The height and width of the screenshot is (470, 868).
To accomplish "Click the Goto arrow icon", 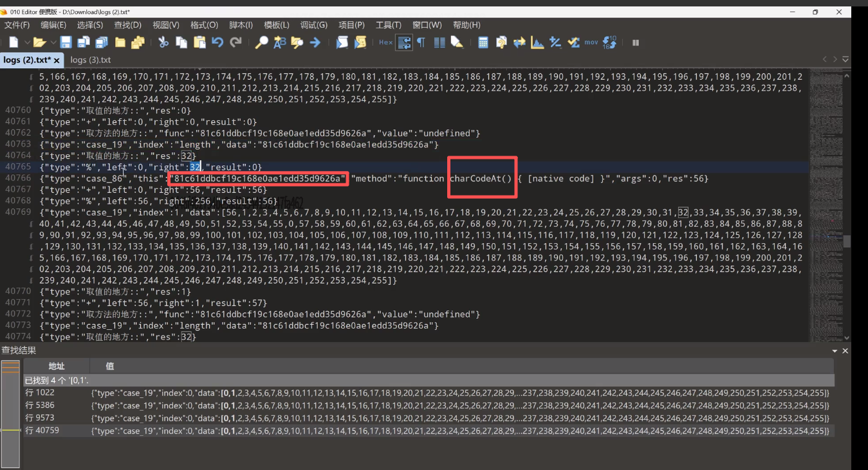I will [315, 42].
